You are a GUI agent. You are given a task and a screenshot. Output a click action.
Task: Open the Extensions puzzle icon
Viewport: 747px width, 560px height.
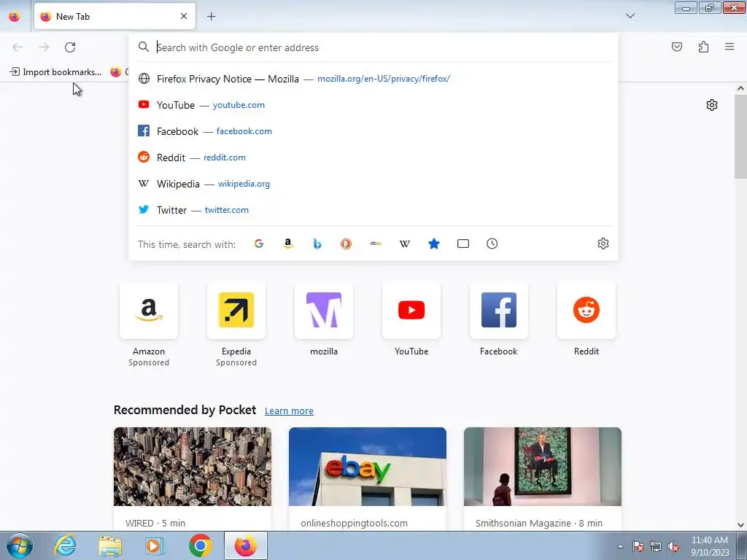pos(704,47)
